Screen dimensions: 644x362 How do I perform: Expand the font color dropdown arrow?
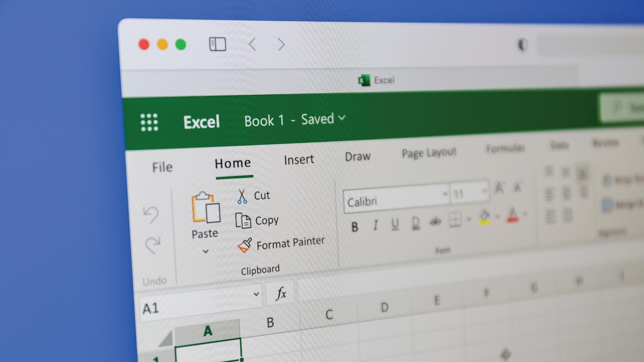[525, 214]
